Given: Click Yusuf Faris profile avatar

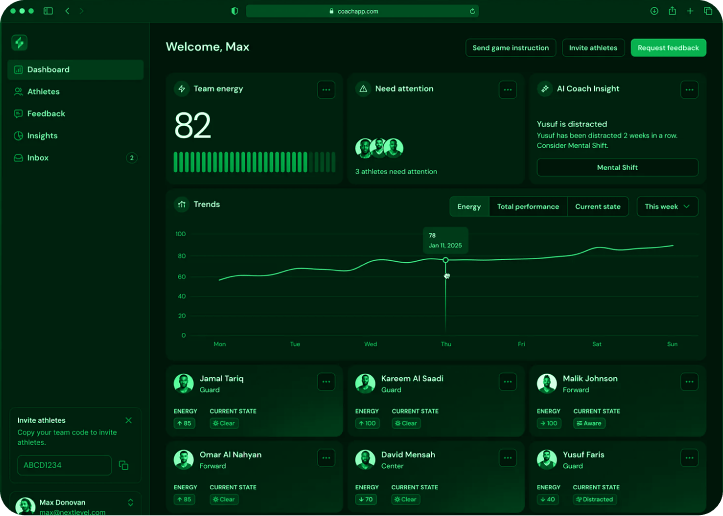Looking at the screenshot, I should tap(546, 459).
